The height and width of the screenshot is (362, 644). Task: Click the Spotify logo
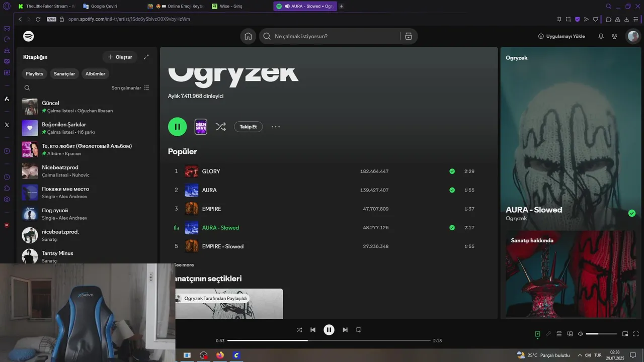(29, 36)
